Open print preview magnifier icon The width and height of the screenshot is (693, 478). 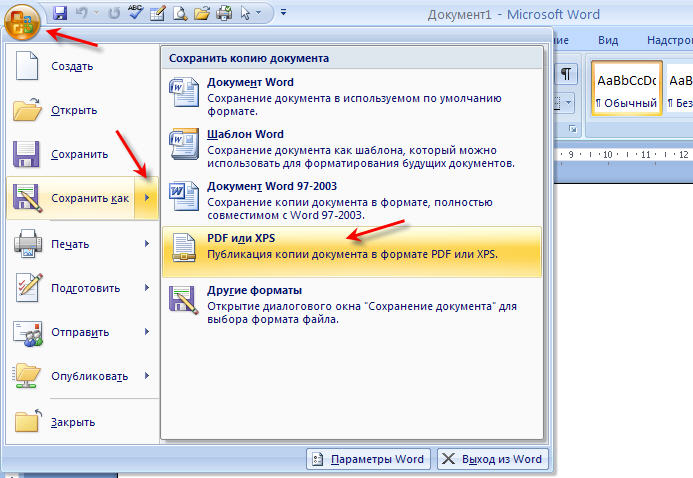pyautogui.click(x=180, y=13)
